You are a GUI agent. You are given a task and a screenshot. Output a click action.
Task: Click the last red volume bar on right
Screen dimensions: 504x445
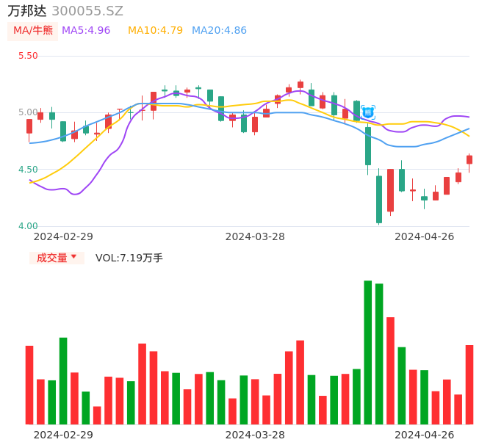[x=469, y=385]
